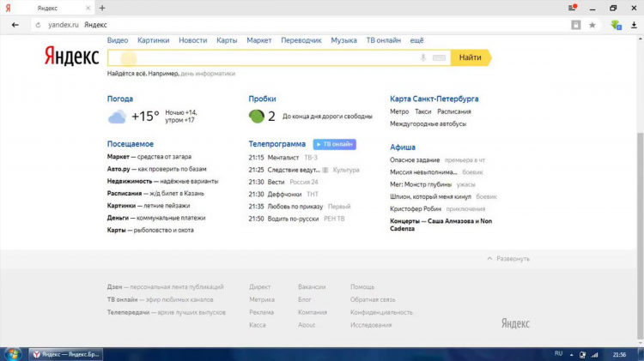This screenshot has width=644, height=361.
Task: Open Междугородные автобусы link
Action: [428, 123]
